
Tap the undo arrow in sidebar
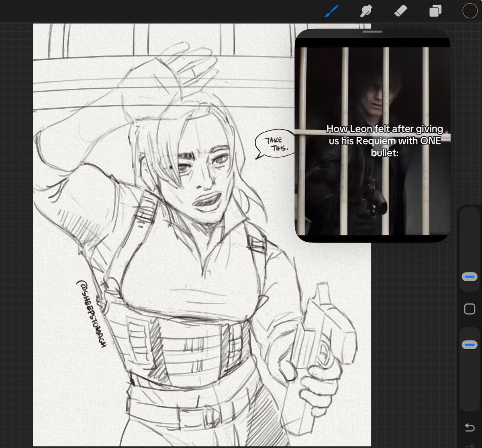tap(470, 428)
